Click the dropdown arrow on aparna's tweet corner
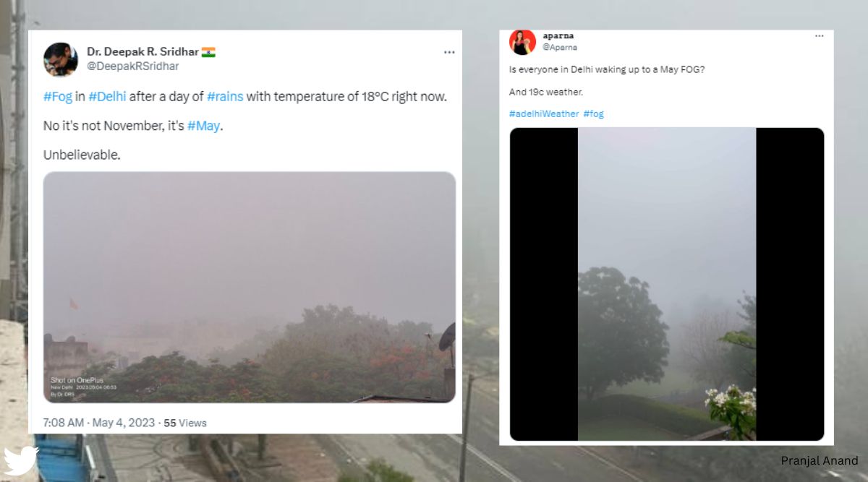Image resolution: width=868 pixels, height=482 pixels. click(820, 35)
